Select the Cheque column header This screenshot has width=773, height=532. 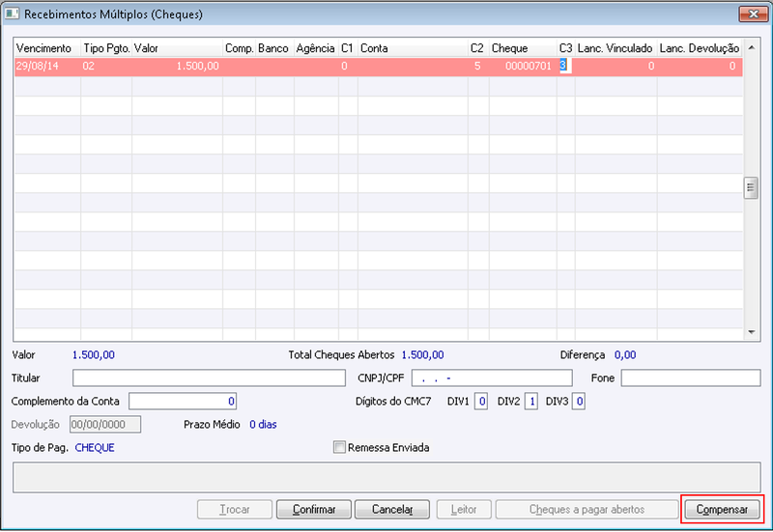(x=523, y=48)
